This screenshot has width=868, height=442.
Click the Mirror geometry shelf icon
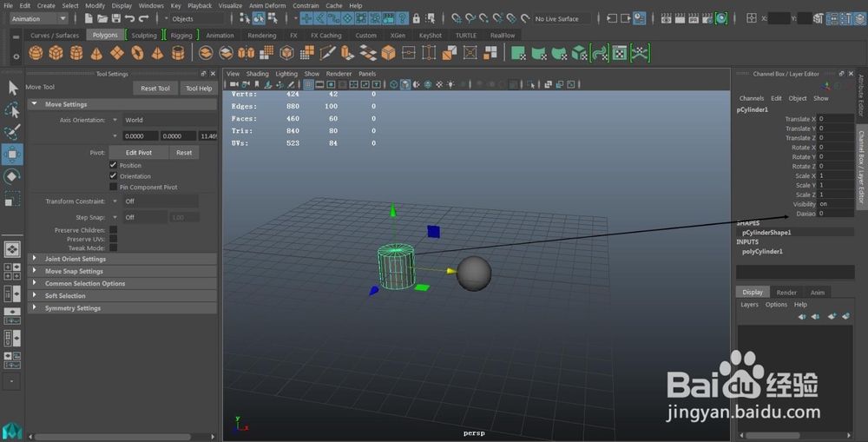tap(246, 53)
